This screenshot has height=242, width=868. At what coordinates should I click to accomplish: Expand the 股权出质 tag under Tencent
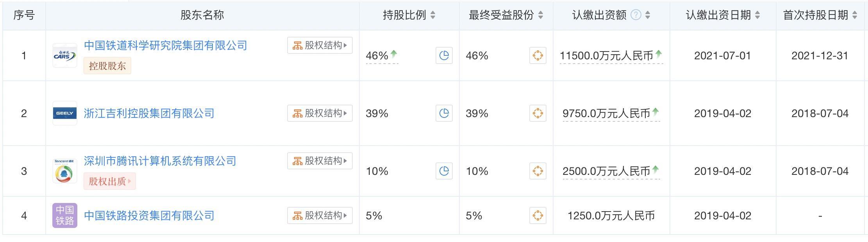pyautogui.click(x=109, y=181)
